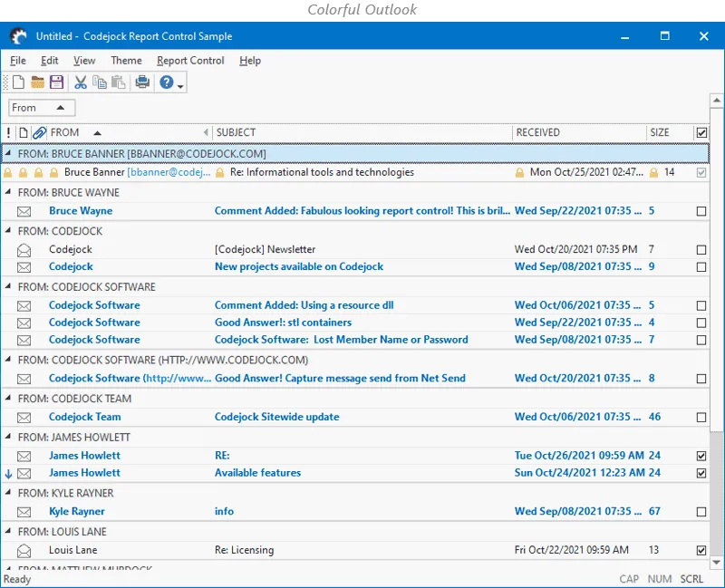
Task: Click lock icon beside Mon Oct/25/2021 date
Action: pyautogui.click(x=519, y=173)
